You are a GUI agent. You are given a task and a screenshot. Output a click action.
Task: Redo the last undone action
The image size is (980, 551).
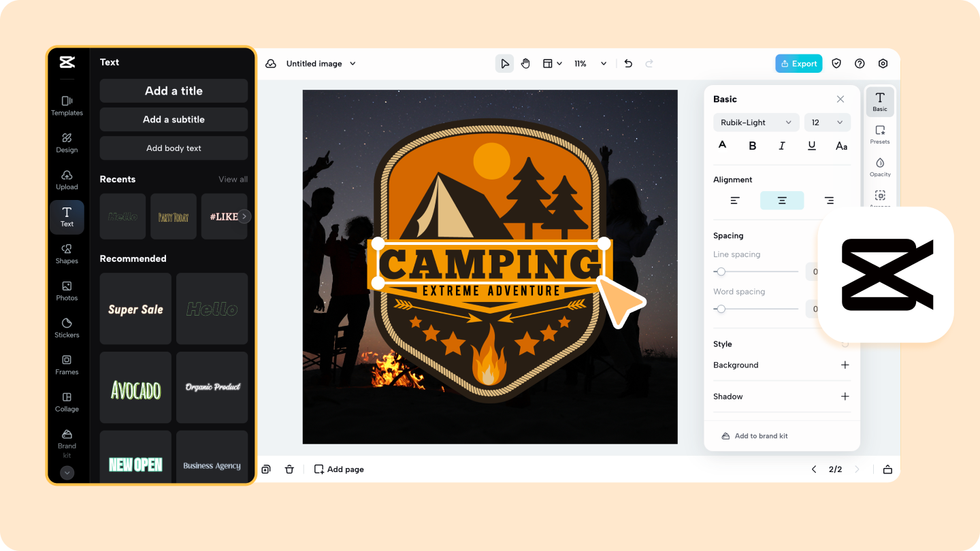(649, 63)
